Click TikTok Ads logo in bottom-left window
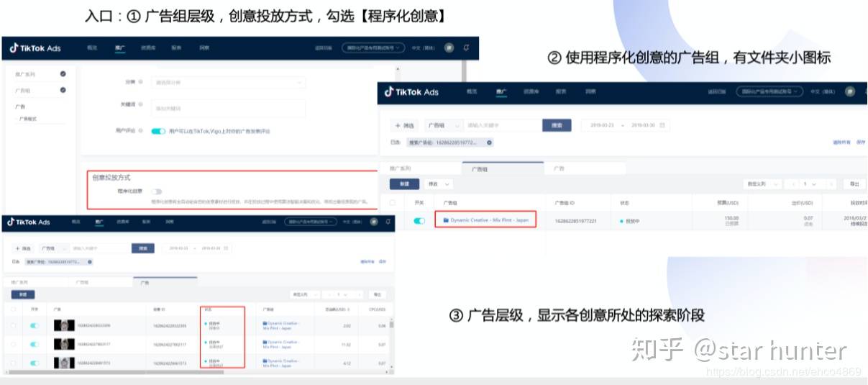The image size is (868, 385). pyautogui.click(x=29, y=222)
